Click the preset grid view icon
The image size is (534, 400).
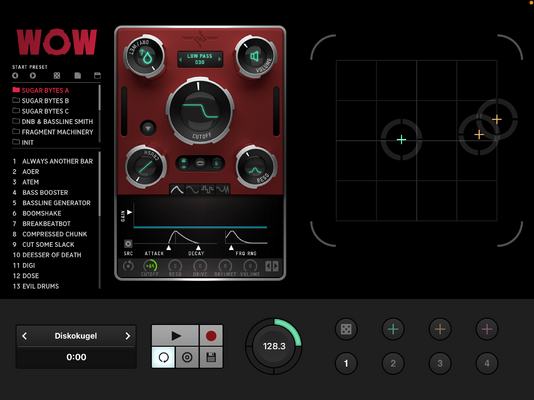tap(57, 76)
